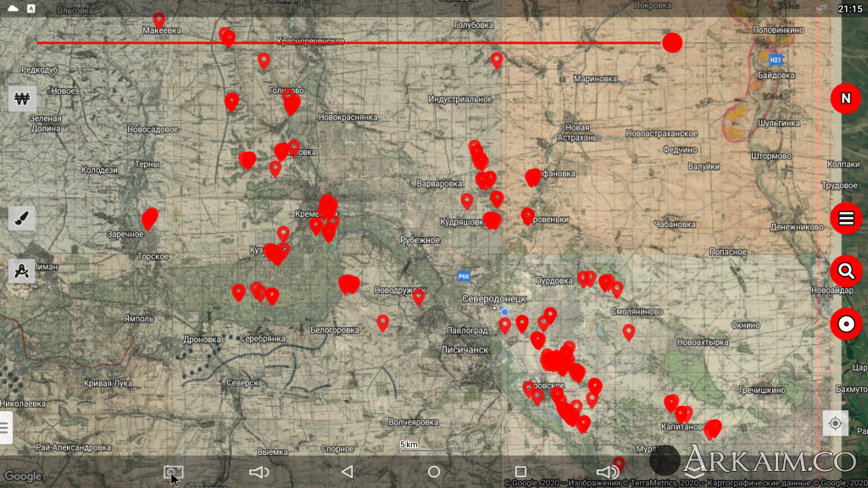Center map with my-location crosshair button

pos(835,423)
